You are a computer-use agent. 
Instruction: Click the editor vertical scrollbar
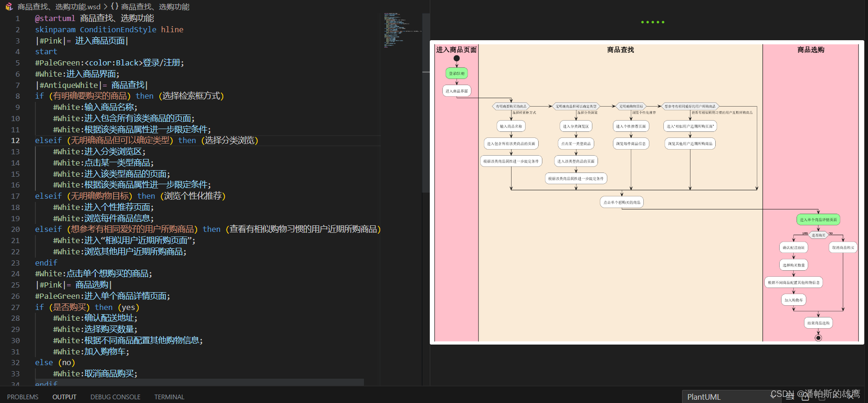[x=426, y=103]
